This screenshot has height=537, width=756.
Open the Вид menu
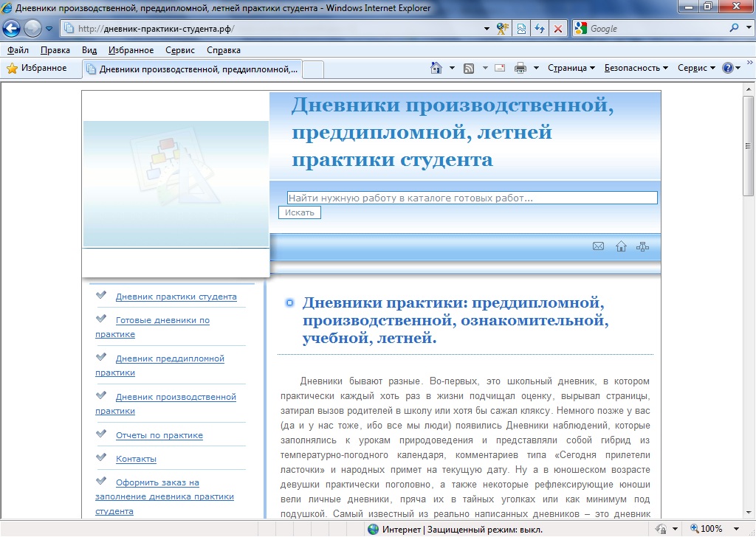pos(89,50)
